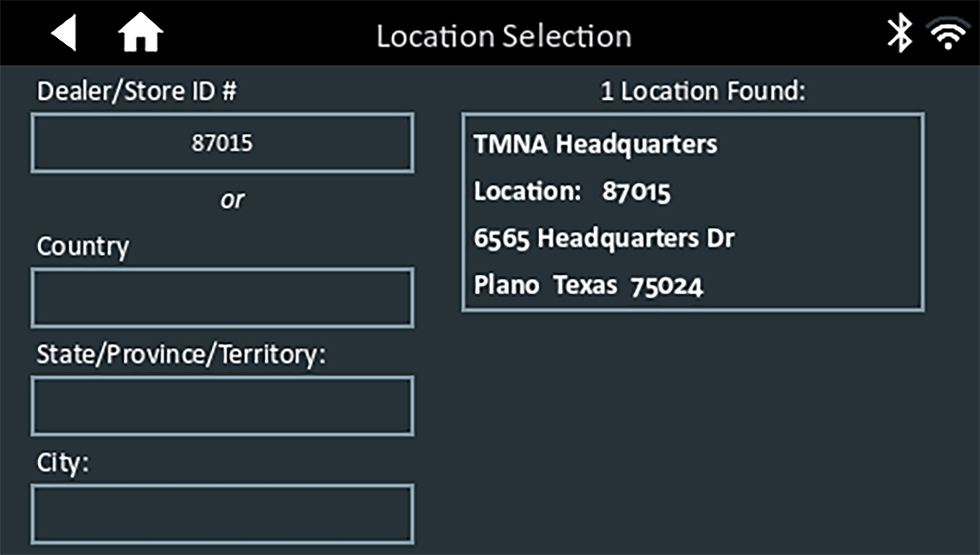980x555 pixels.
Task: Go back with the left arrow icon
Action: pyautogui.click(x=65, y=33)
